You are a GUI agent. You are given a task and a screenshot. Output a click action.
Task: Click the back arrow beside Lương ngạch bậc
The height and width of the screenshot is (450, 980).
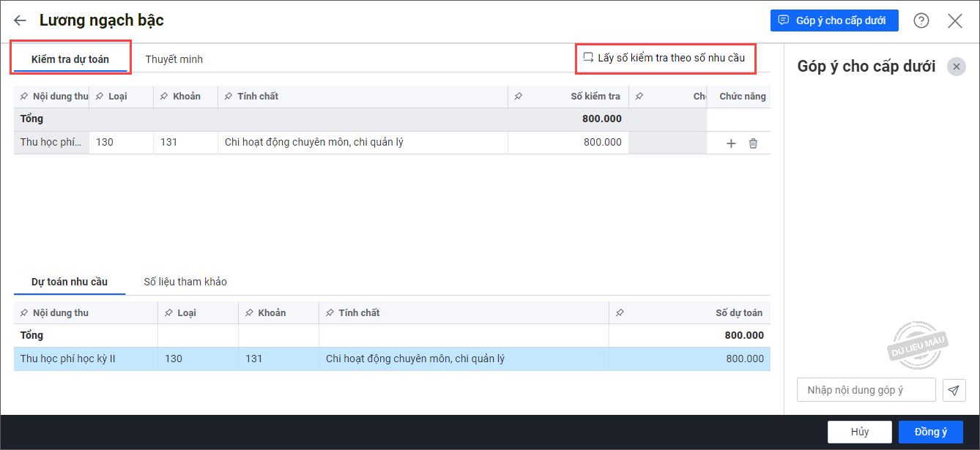[x=20, y=20]
